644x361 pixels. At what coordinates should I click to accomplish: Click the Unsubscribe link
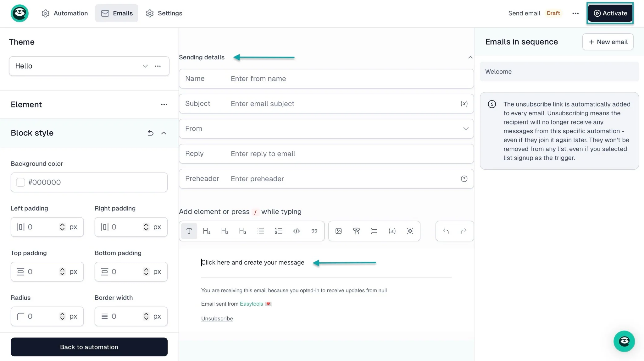point(217,319)
